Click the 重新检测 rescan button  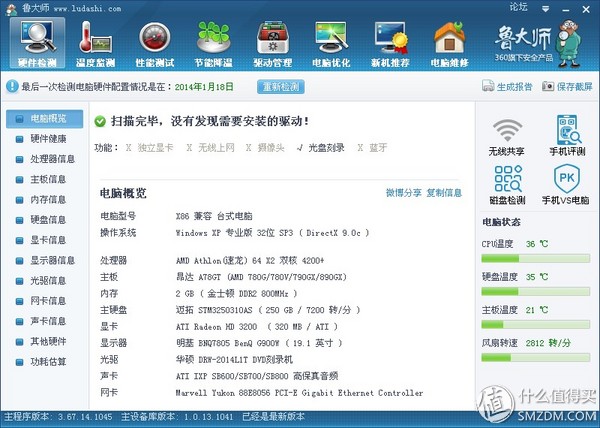[x=281, y=87]
